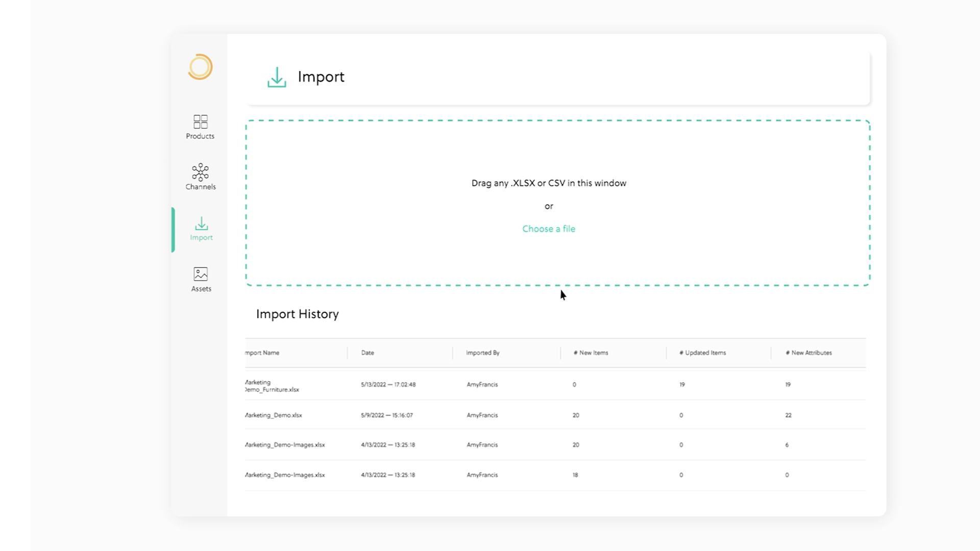Open the Assets image icon
Viewport: 980px width, 551px height.
tap(201, 274)
